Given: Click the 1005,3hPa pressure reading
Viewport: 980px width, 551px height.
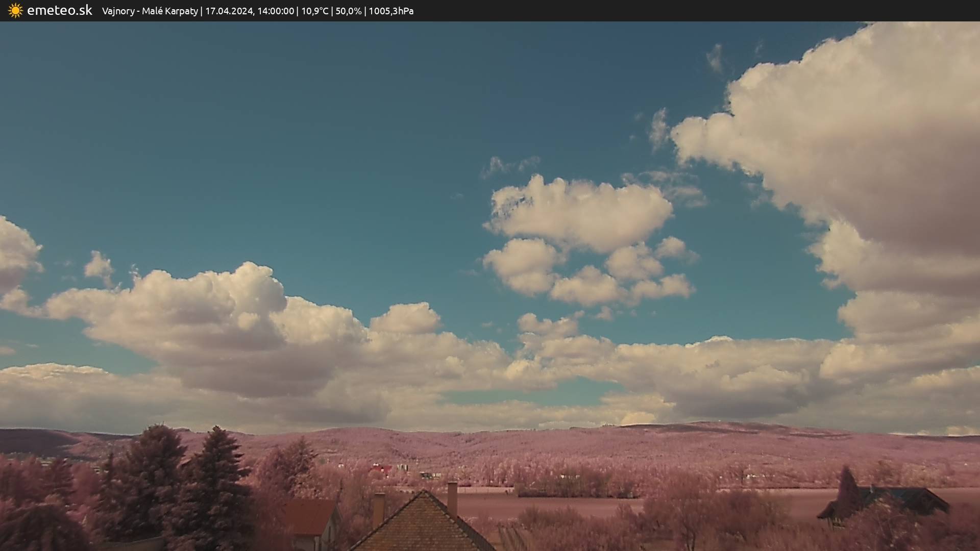Looking at the screenshot, I should [x=390, y=11].
